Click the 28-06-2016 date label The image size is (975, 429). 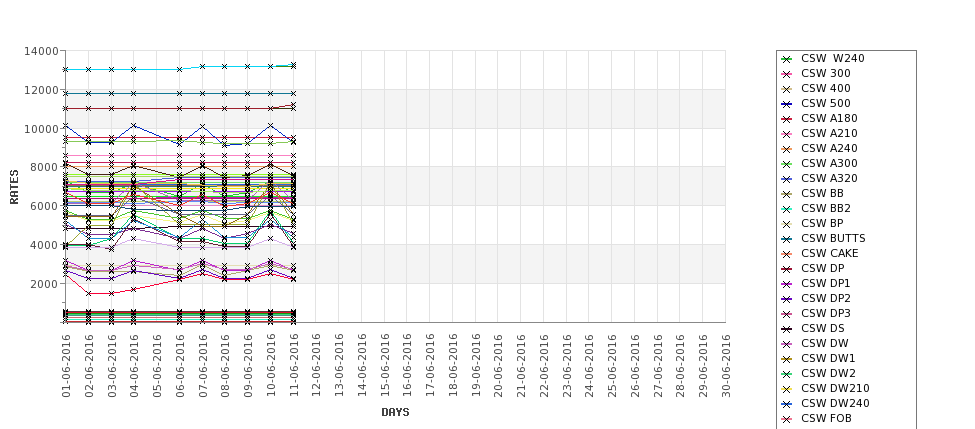[680, 366]
